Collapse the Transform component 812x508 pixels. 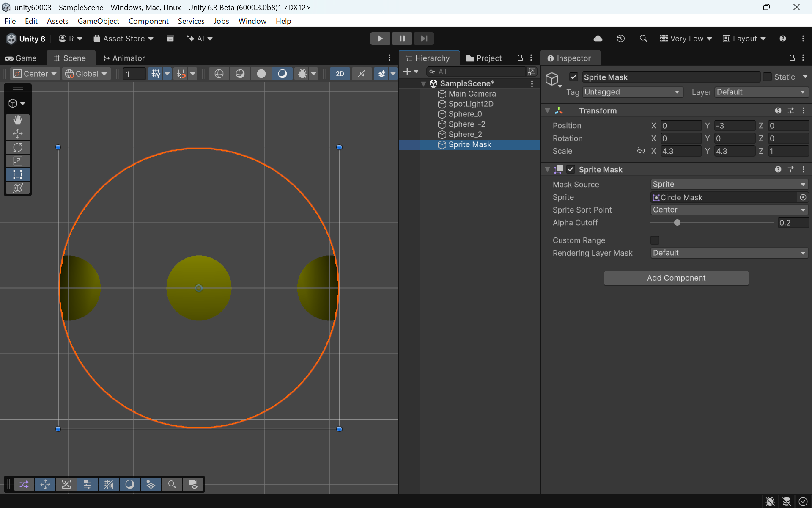tap(548, 111)
